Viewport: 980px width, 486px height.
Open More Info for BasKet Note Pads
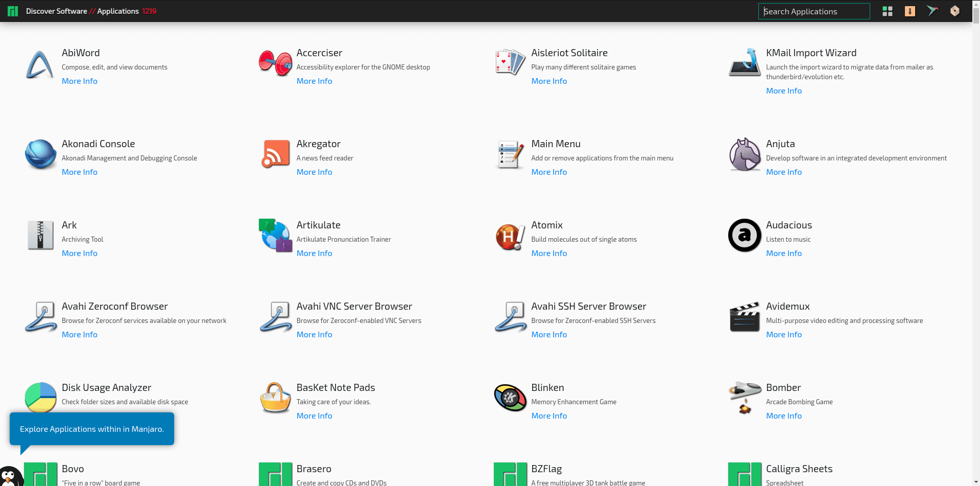coord(315,415)
